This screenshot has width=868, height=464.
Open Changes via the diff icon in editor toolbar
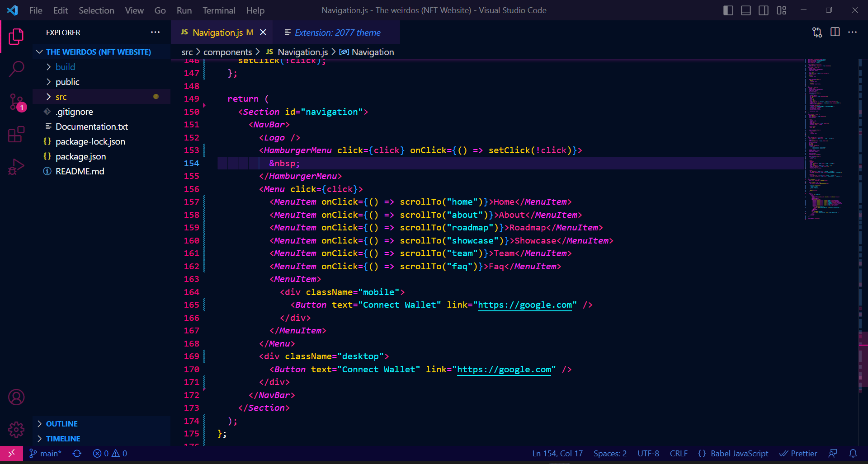coord(816,32)
